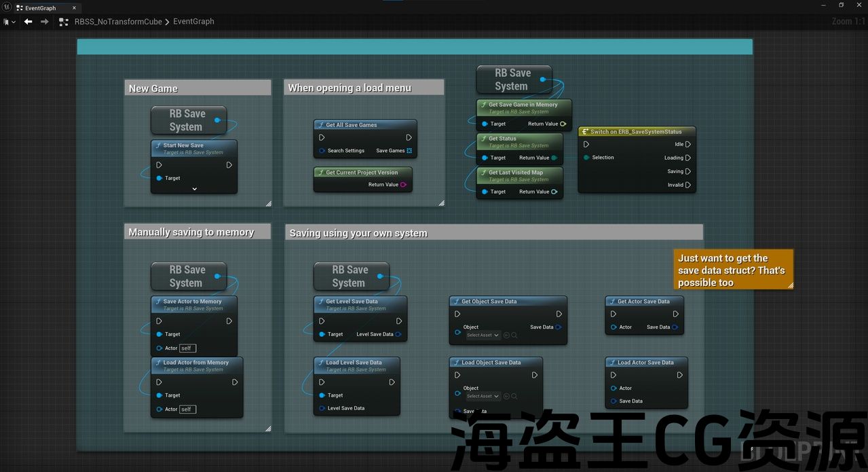
Task: Open the Select Asset dropdown on Load Object Save Data
Action: [x=483, y=396]
